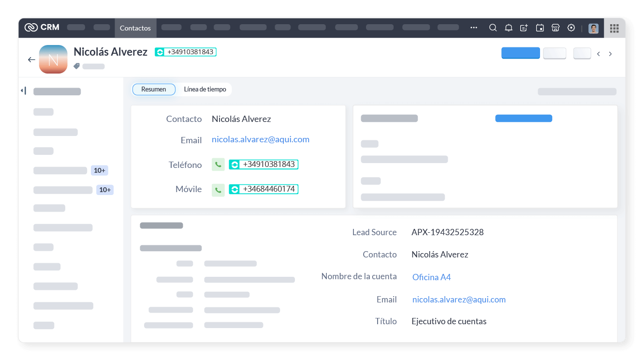The width and height of the screenshot is (644, 361).
Task: Open the calendar icon in top bar
Action: [539, 28]
